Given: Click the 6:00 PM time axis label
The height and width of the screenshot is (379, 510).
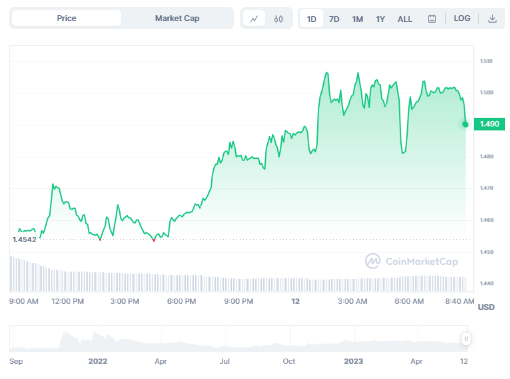Looking at the screenshot, I should 182,301.
